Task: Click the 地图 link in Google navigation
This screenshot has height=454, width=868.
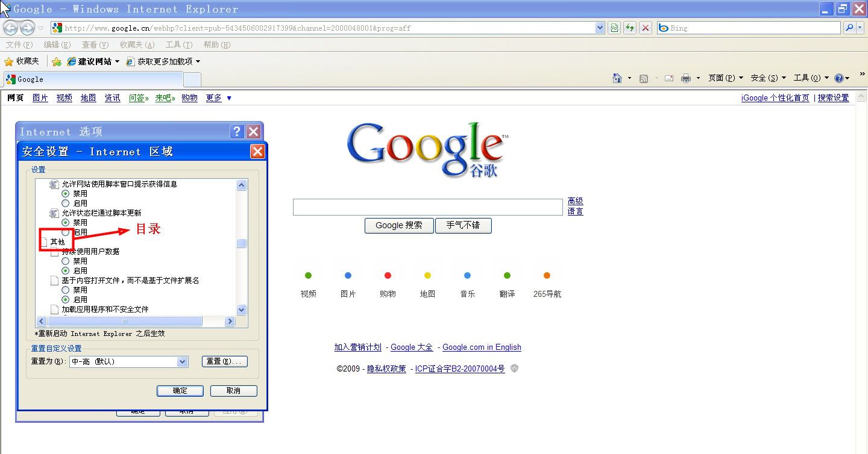Action: pyautogui.click(x=89, y=98)
